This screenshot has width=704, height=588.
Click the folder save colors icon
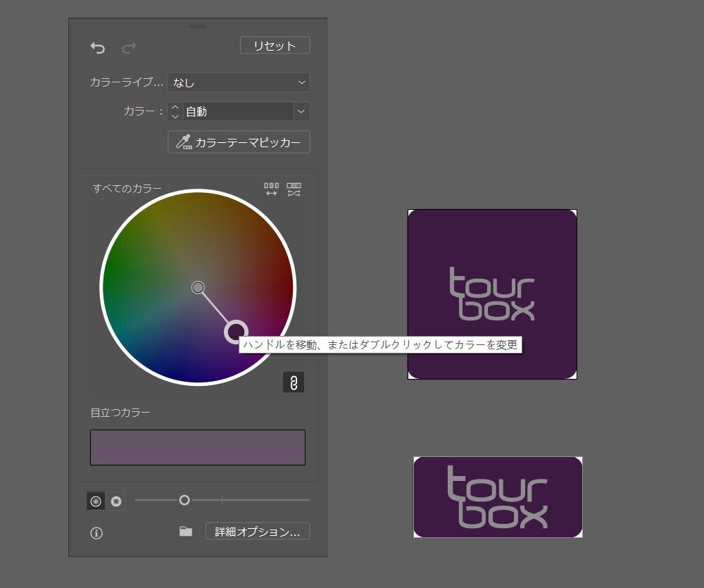click(186, 532)
